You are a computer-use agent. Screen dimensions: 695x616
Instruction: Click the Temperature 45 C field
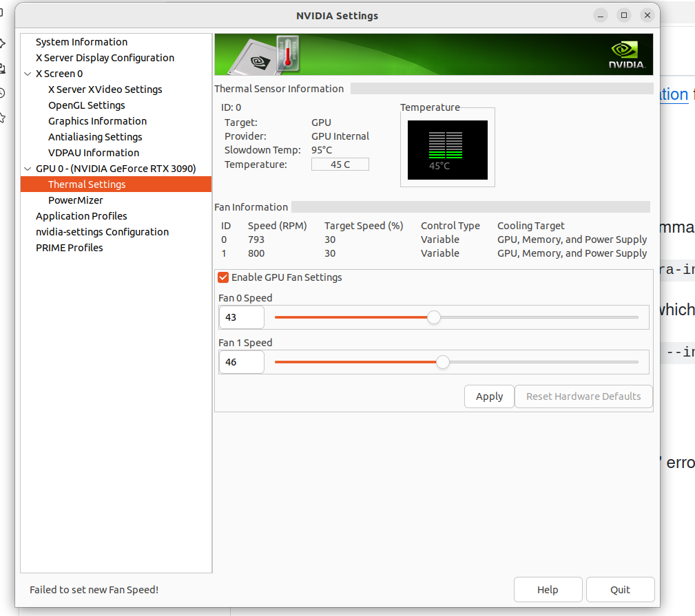click(340, 164)
